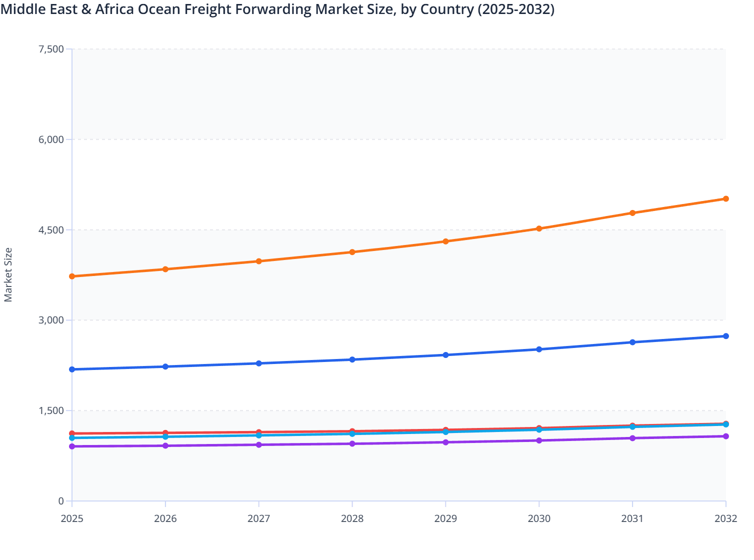The height and width of the screenshot is (560, 754).
Task: Click the cyan line's 2026 data point
Action: click(165, 436)
